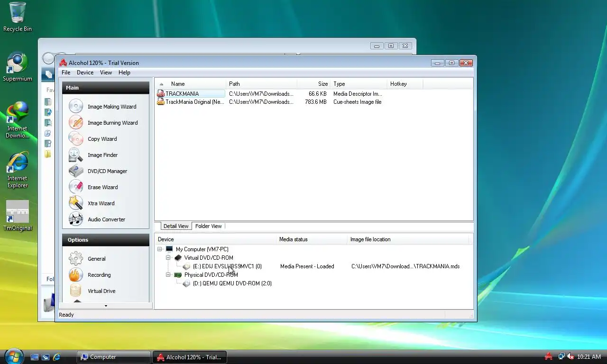Collapse the Physical DVD/CD-ROM node
Image resolution: width=607 pixels, height=364 pixels.
[168, 275]
